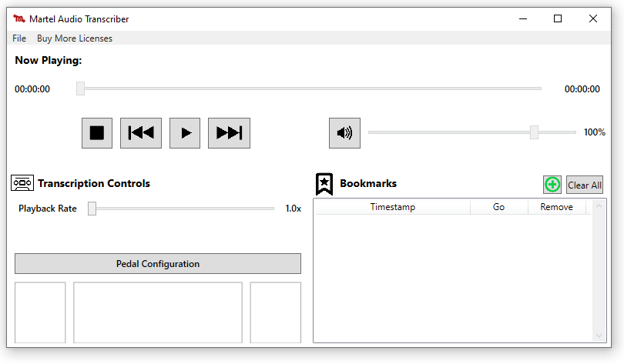Screen dimensions: 624x364
Task: Click the cassette Transcription Controls icon
Action: pyautogui.click(x=22, y=183)
